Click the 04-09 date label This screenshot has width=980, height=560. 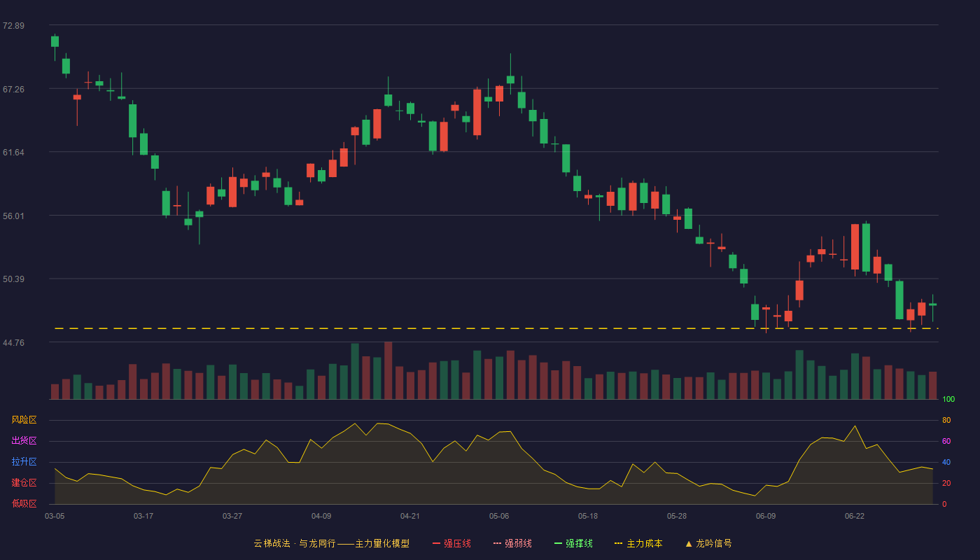(321, 516)
